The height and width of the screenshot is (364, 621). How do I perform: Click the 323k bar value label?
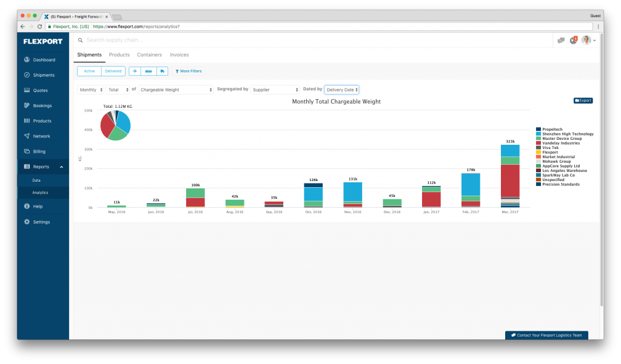(x=510, y=141)
